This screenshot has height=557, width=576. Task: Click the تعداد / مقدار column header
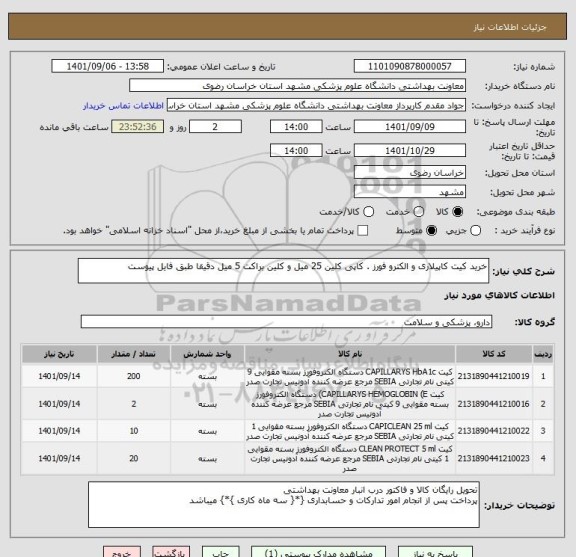[x=133, y=354]
